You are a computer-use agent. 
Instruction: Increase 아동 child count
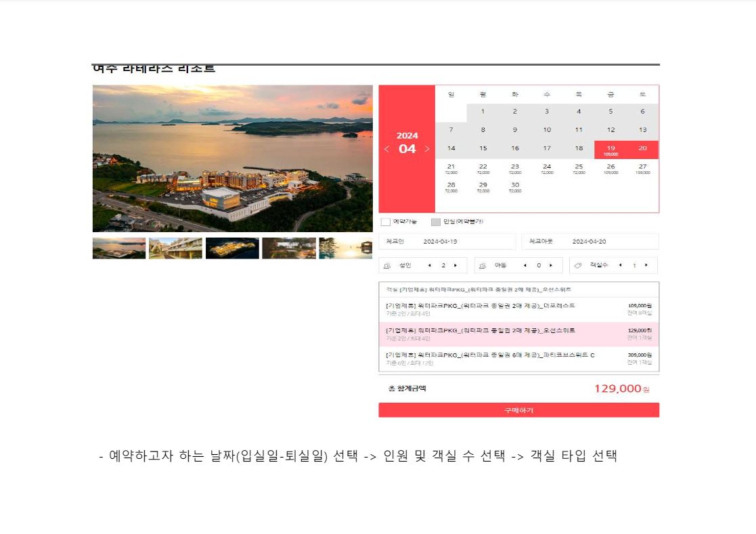point(551,265)
